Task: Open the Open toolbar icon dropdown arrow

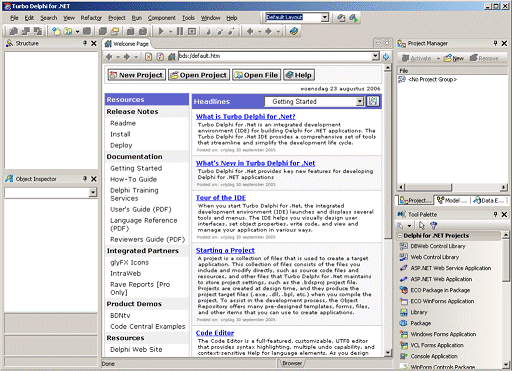Action: (77, 32)
